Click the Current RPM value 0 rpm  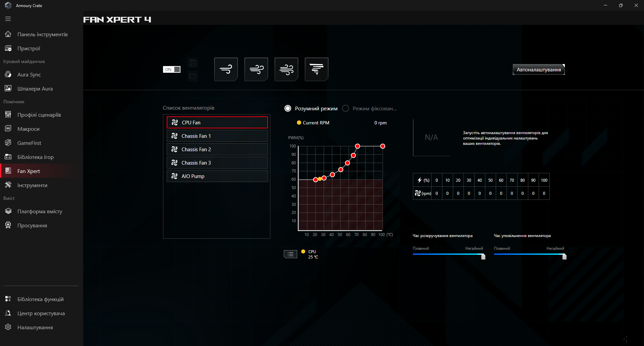[x=380, y=123]
